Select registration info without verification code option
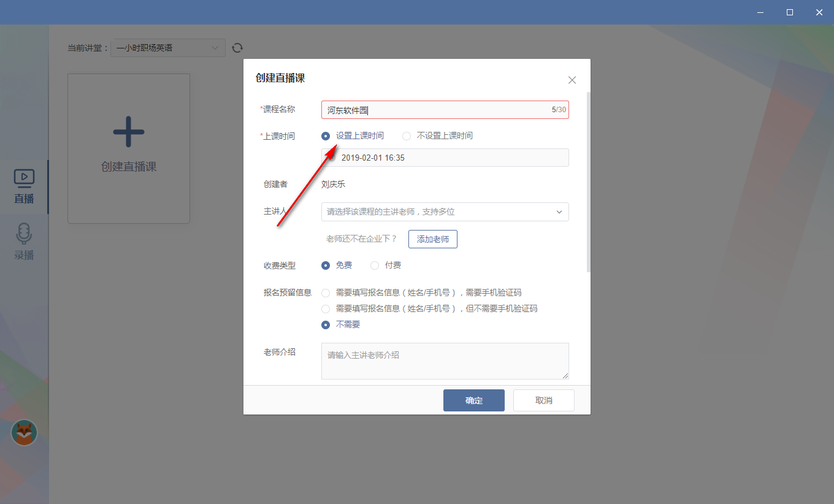Screen dimensions: 834x504 (325, 308)
